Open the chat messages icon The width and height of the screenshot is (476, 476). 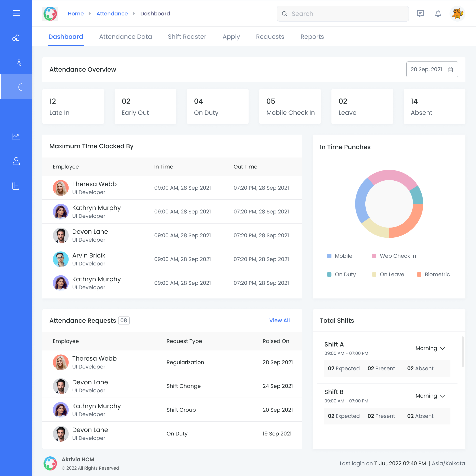(x=420, y=14)
